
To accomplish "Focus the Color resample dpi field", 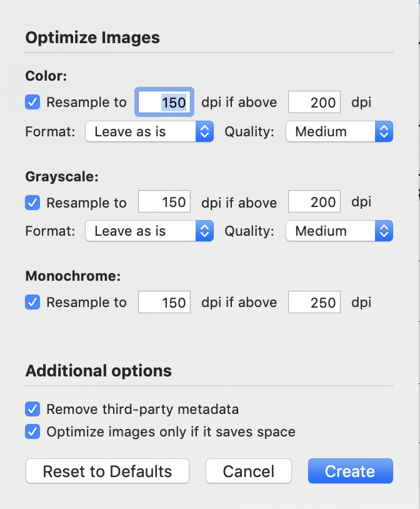I will pos(164,102).
